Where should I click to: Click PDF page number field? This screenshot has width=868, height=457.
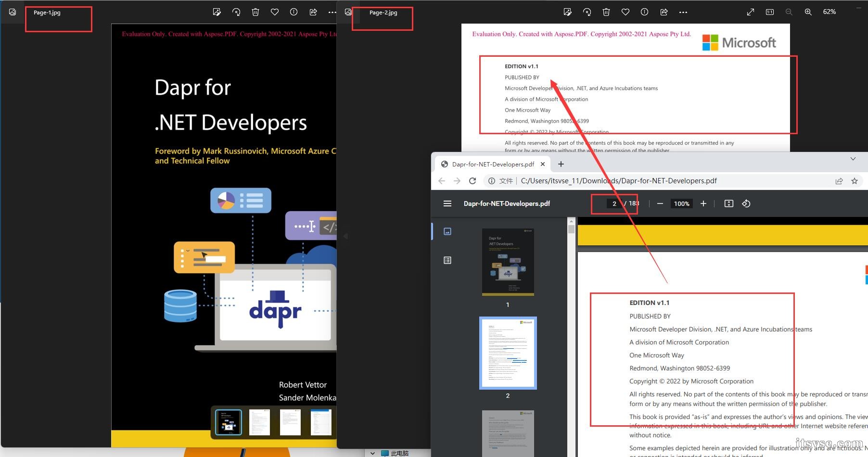(614, 203)
